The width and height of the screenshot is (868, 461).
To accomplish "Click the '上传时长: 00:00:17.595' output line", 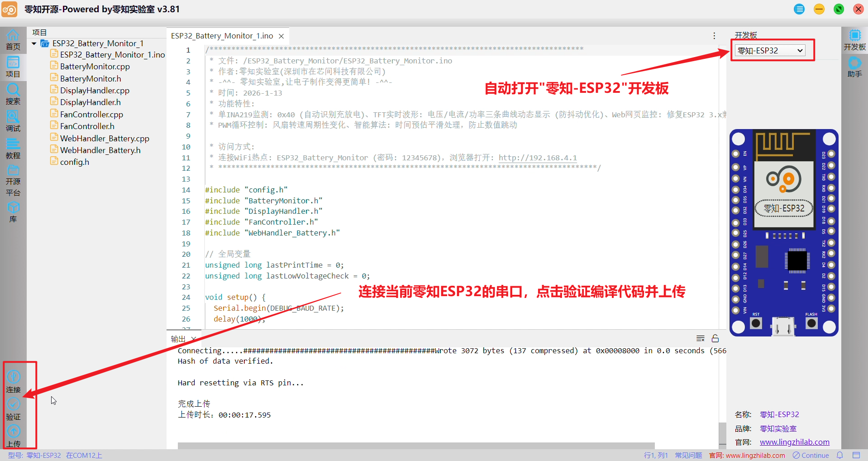I will (x=224, y=415).
